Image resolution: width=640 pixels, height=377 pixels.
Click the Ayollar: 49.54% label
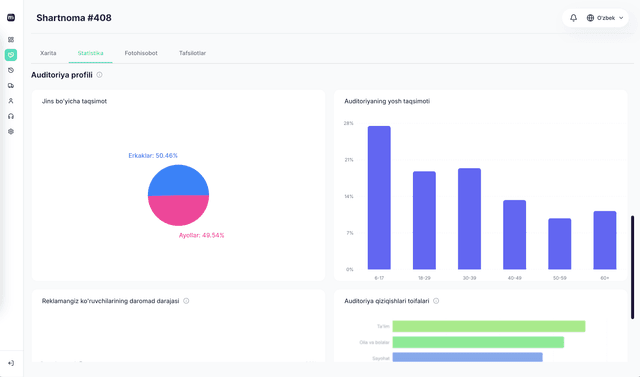point(202,235)
